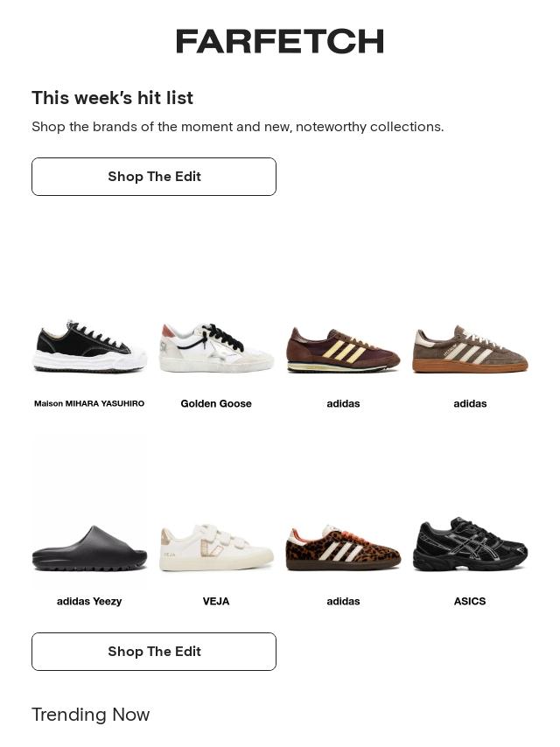The image size is (560, 747).
Task: Open the leopard print adidas sneaker image
Action: click(343, 548)
